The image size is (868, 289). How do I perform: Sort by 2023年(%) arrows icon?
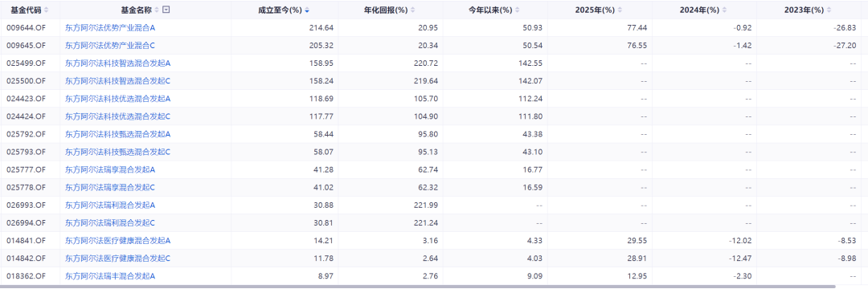pyautogui.click(x=829, y=10)
